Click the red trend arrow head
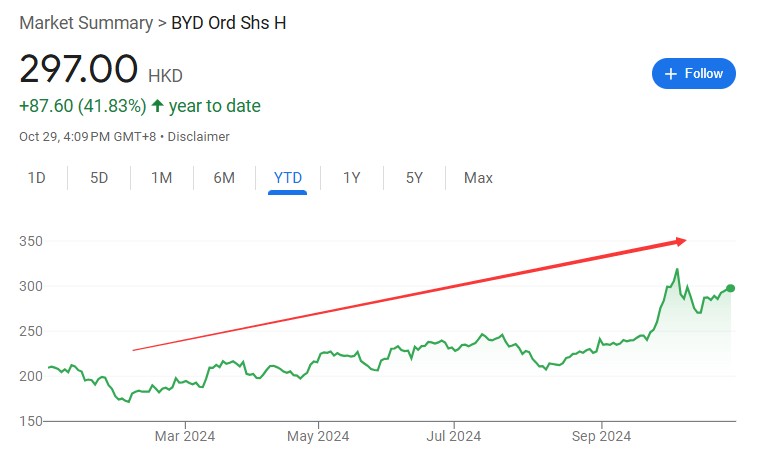 pos(680,240)
